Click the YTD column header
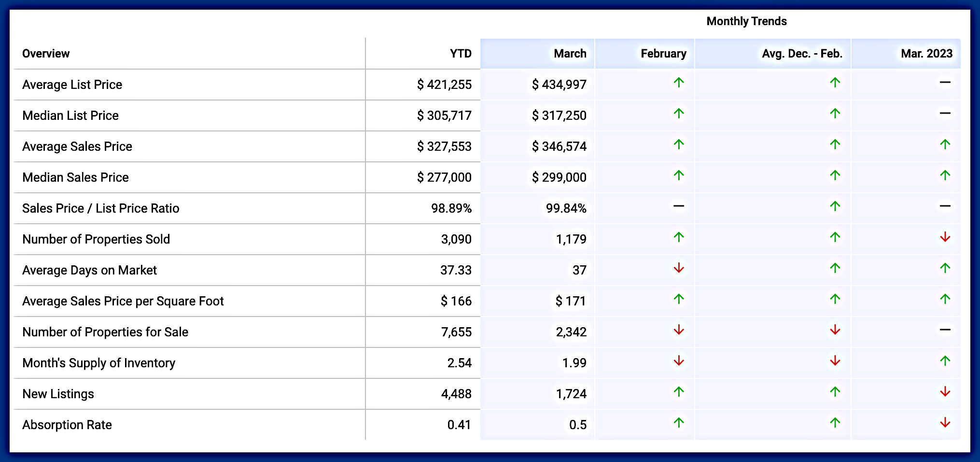 pyautogui.click(x=461, y=54)
